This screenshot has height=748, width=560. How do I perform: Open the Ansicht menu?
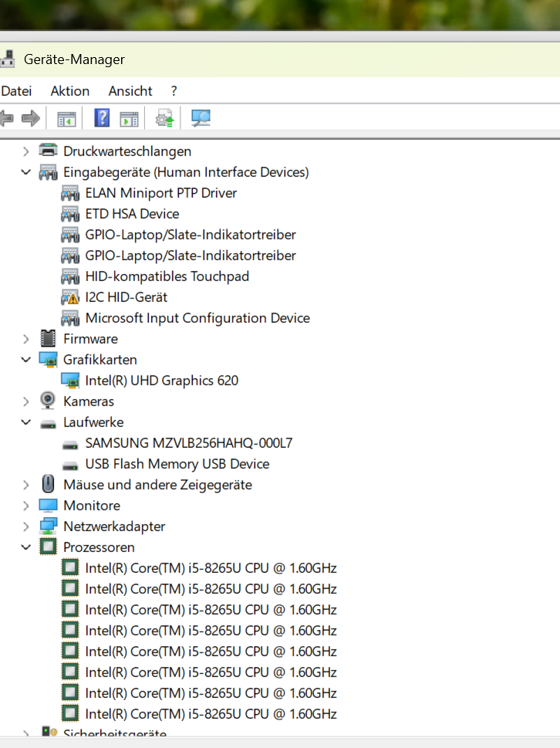pos(130,90)
